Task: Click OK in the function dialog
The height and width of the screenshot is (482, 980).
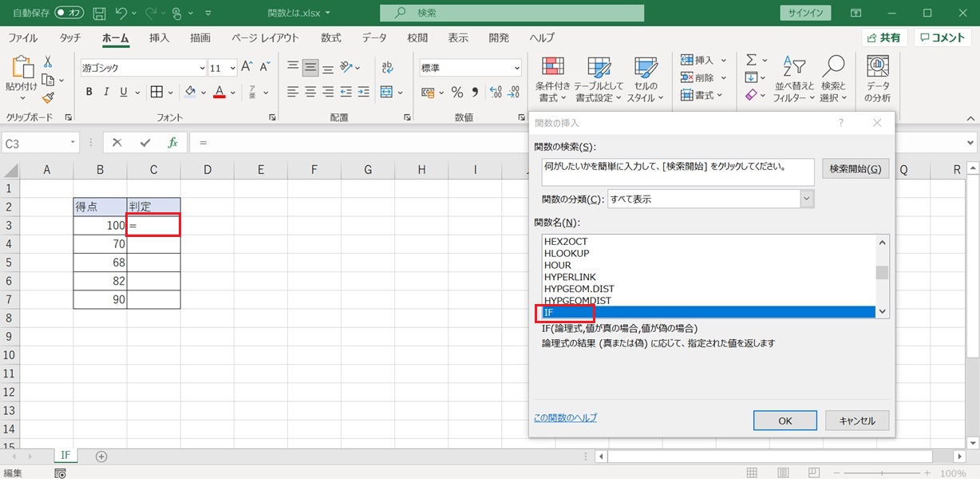Action: click(784, 421)
